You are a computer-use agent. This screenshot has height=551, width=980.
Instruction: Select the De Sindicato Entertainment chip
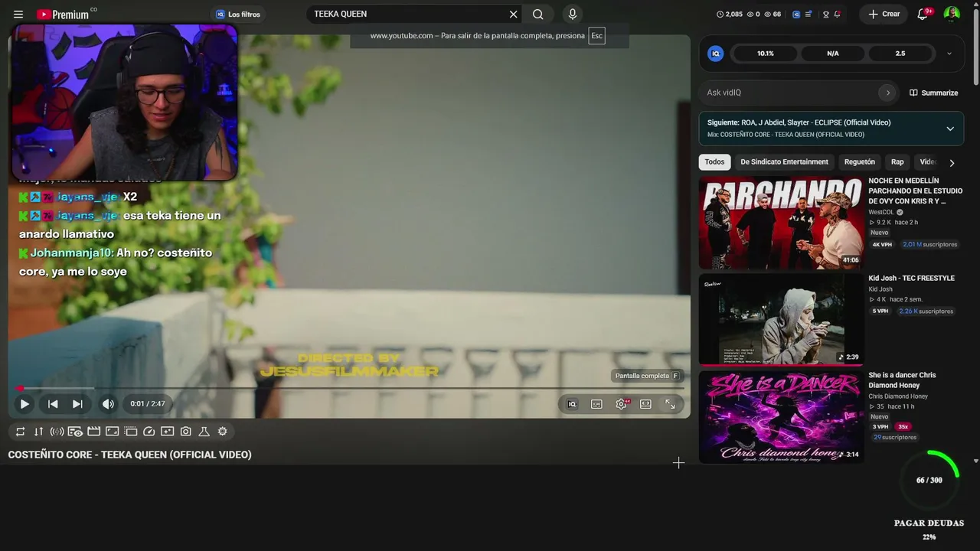[x=784, y=162]
